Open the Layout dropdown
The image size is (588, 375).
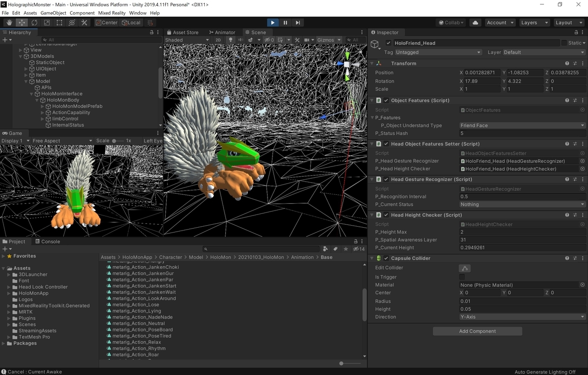[568, 23]
